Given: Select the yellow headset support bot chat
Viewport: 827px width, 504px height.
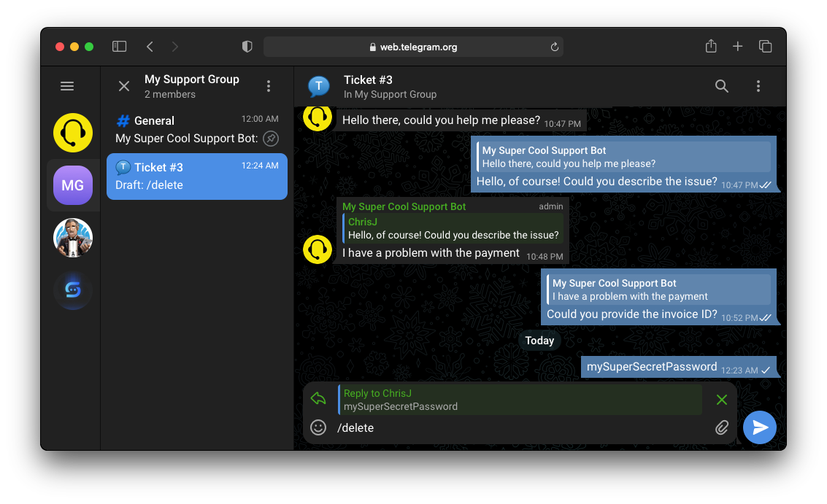Looking at the screenshot, I should 73,133.
